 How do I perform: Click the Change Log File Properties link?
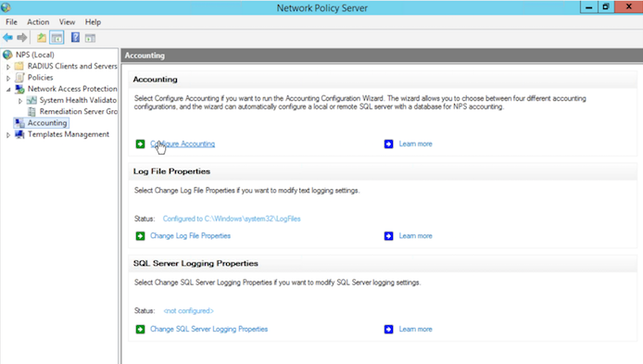[x=190, y=236]
